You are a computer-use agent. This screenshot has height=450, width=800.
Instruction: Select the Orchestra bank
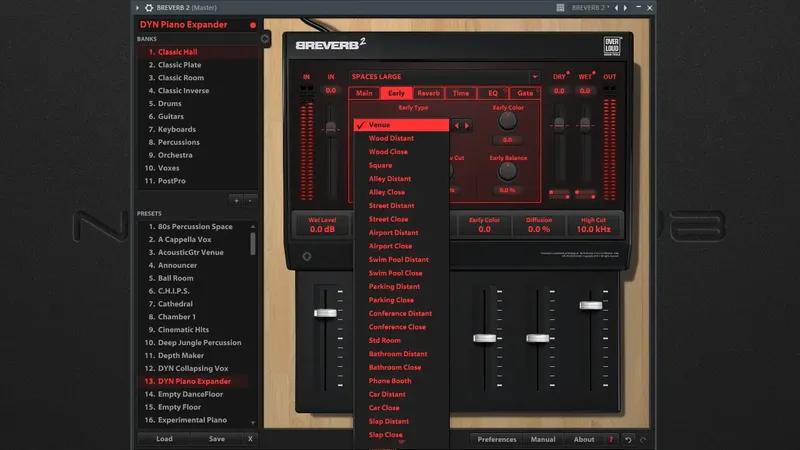tap(197, 155)
